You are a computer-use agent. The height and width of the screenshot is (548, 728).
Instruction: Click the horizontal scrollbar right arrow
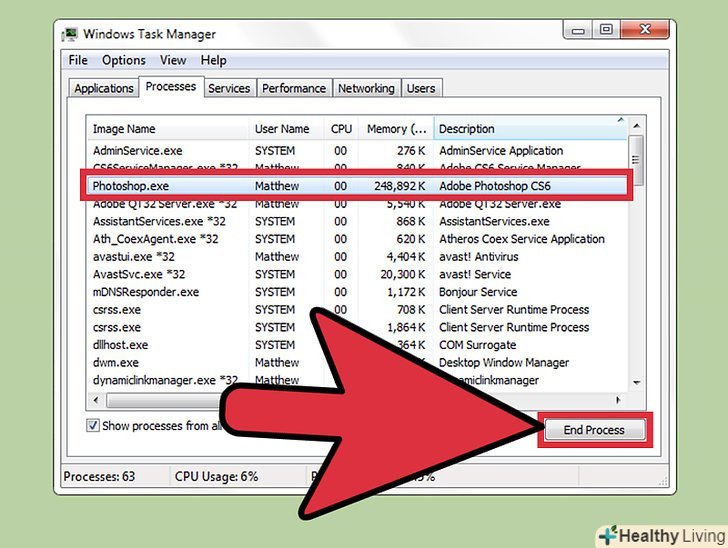tap(618, 400)
